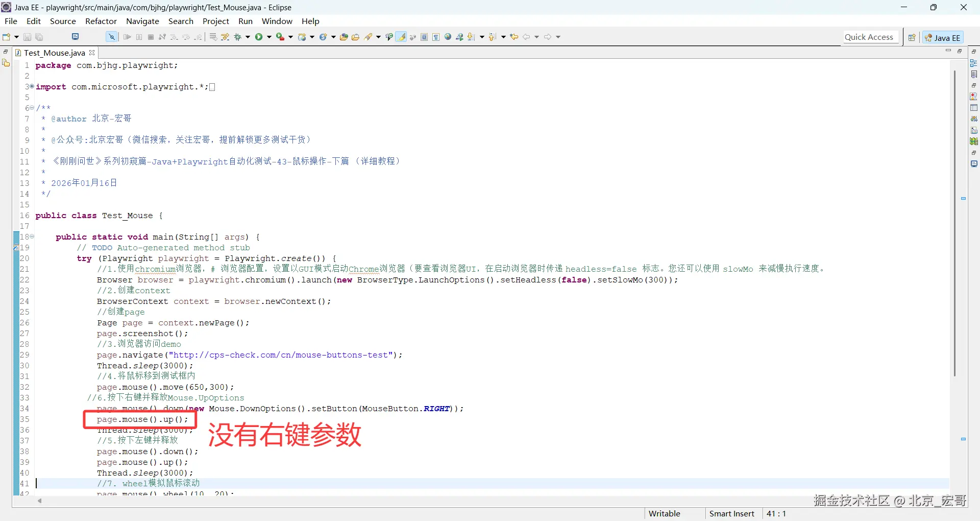Open the File menu
Image resolution: width=980 pixels, height=521 pixels.
pyautogui.click(x=11, y=21)
